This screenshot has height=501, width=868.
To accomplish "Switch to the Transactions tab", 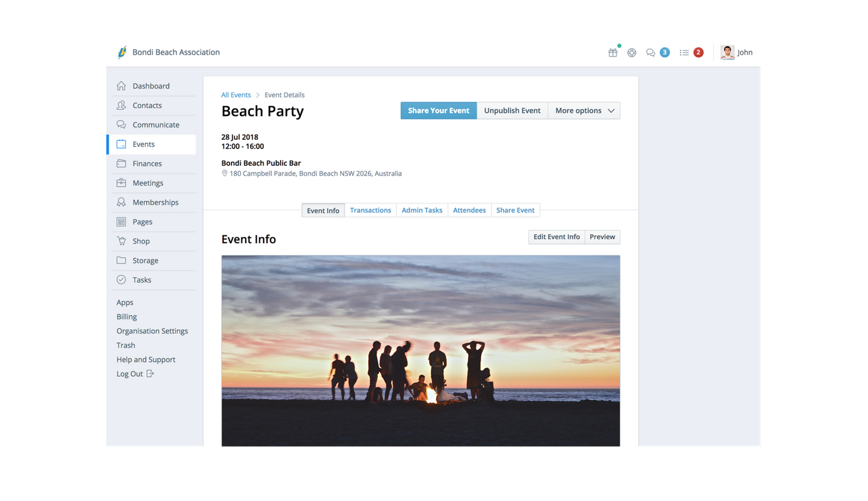I will (x=371, y=210).
